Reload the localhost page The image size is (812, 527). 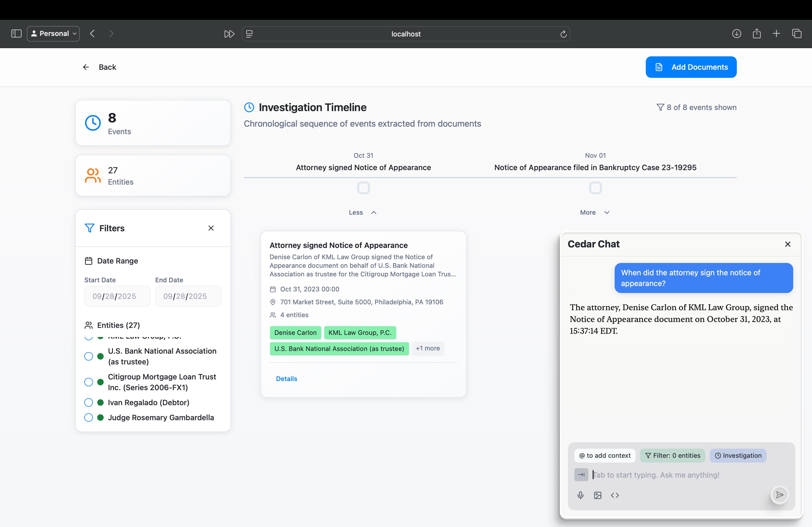[563, 34]
